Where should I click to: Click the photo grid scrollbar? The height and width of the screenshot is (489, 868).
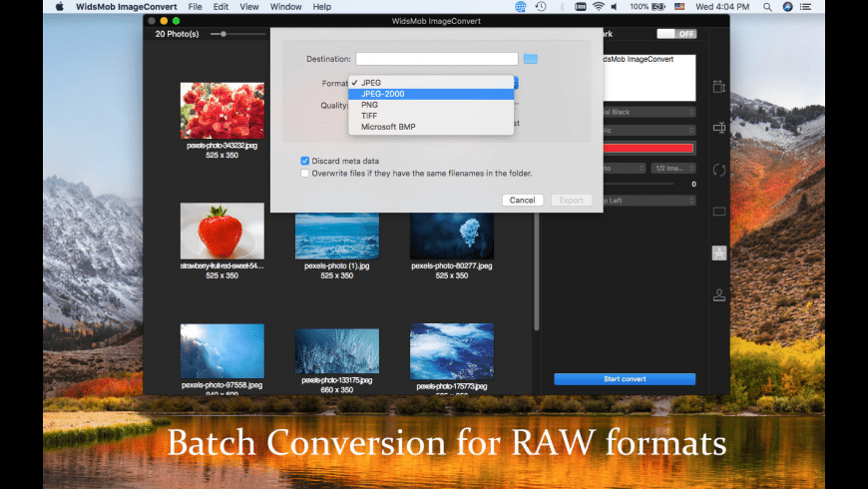click(x=536, y=271)
